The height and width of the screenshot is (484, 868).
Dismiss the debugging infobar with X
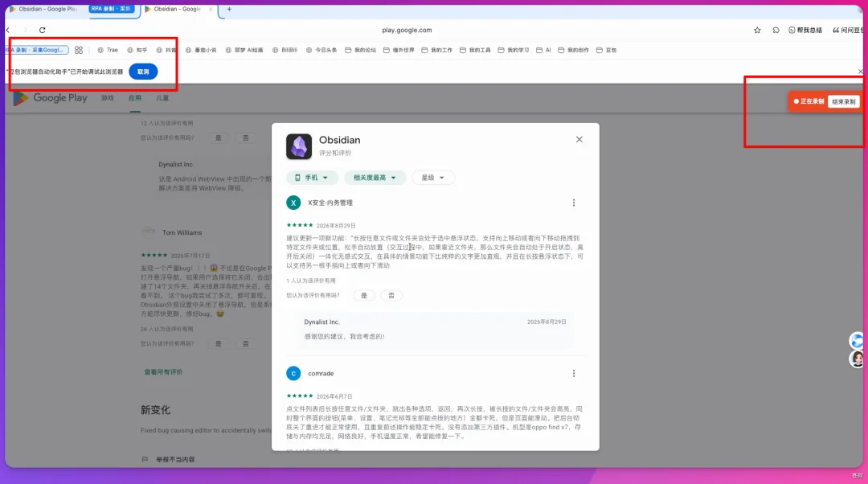[860, 72]
